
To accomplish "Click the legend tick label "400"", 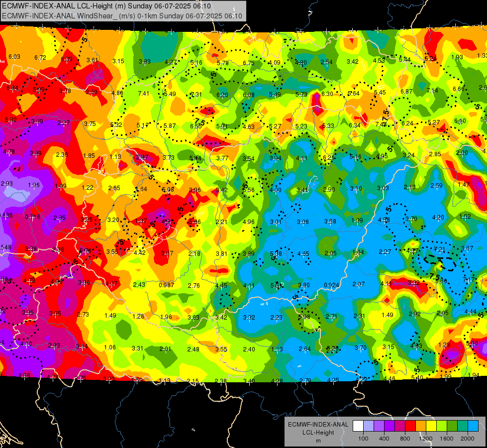I will tap(384, 439).
